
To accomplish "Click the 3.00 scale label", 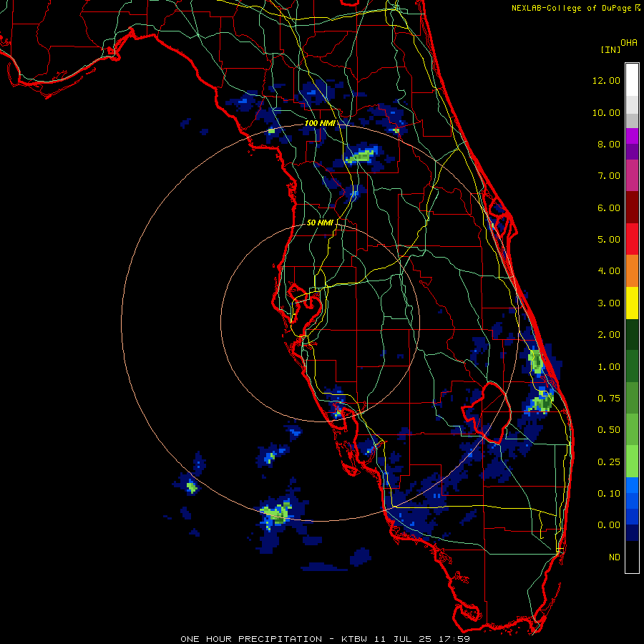I will (x=609, y=303).
